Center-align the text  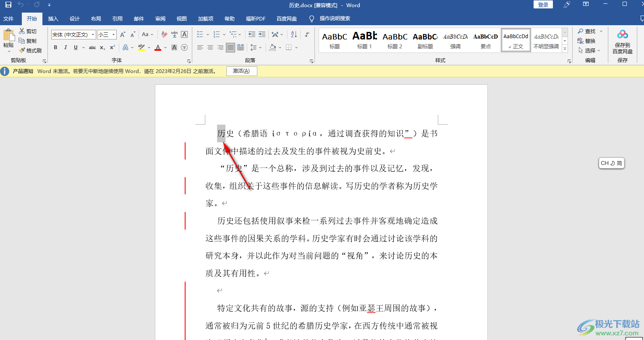pos(210,47)
